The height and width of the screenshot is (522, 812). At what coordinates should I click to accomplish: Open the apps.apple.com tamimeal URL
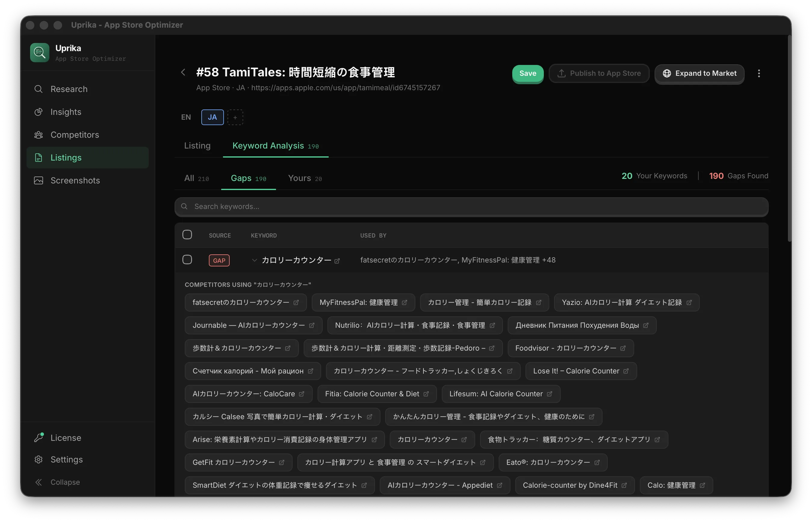[x=346, y=88]
